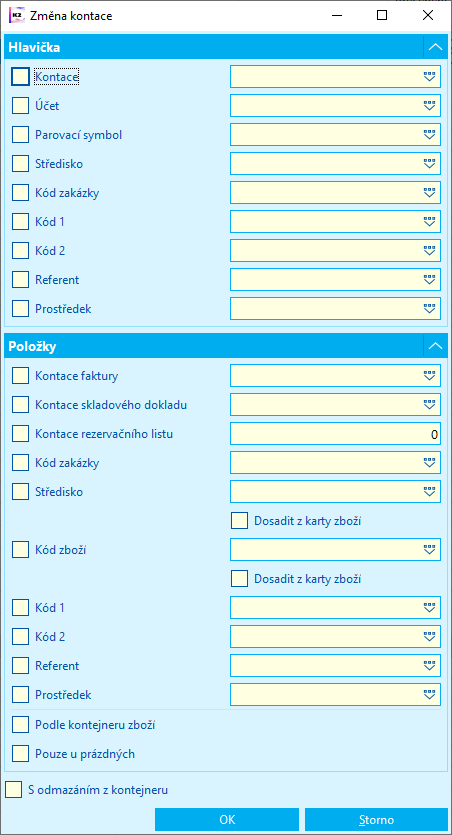
Task: Enable Dosadit z karty zboží under Středisko
Action: [240, 520]
